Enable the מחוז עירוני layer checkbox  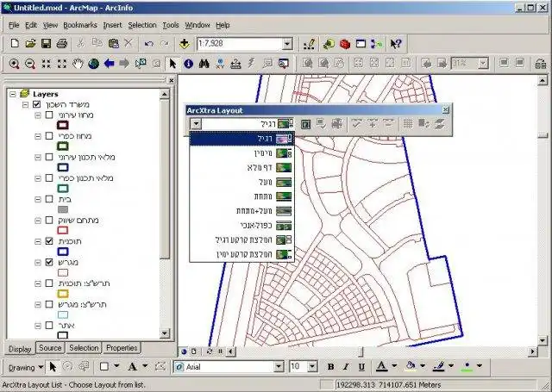(49, 115)
